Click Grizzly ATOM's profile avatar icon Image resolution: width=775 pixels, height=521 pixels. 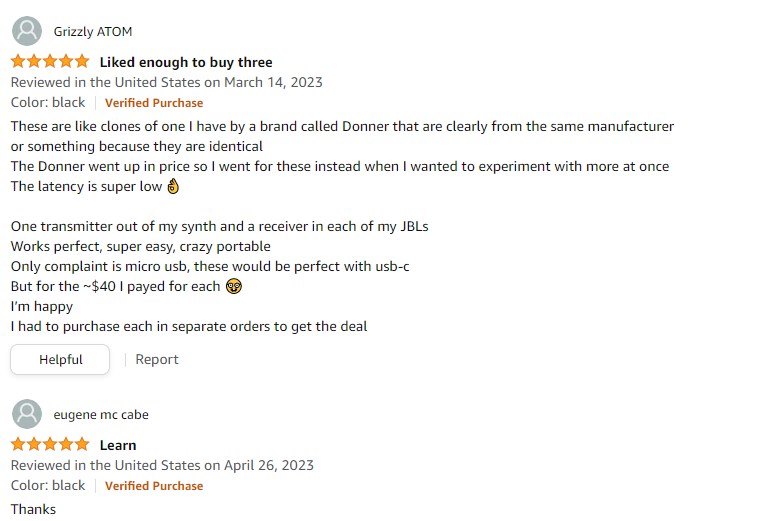click(x=27, y=31)
